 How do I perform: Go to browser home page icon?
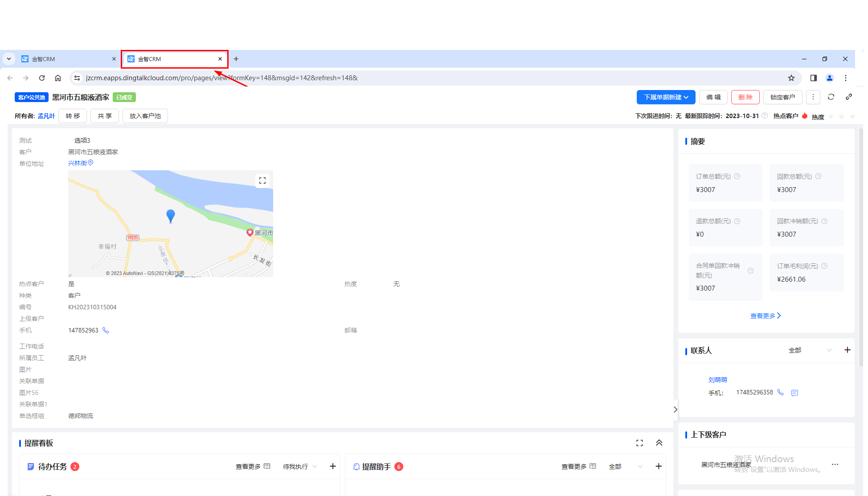pos(58,78)
